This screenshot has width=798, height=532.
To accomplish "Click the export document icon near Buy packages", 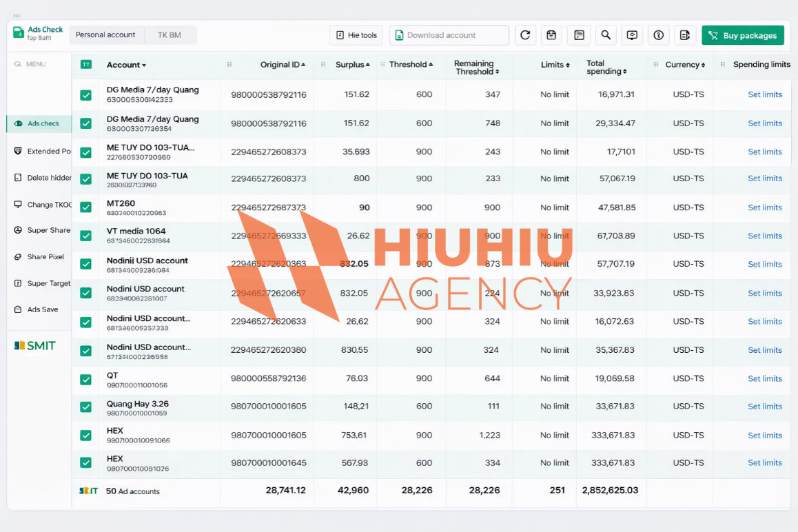I will [x=685, y=35].
